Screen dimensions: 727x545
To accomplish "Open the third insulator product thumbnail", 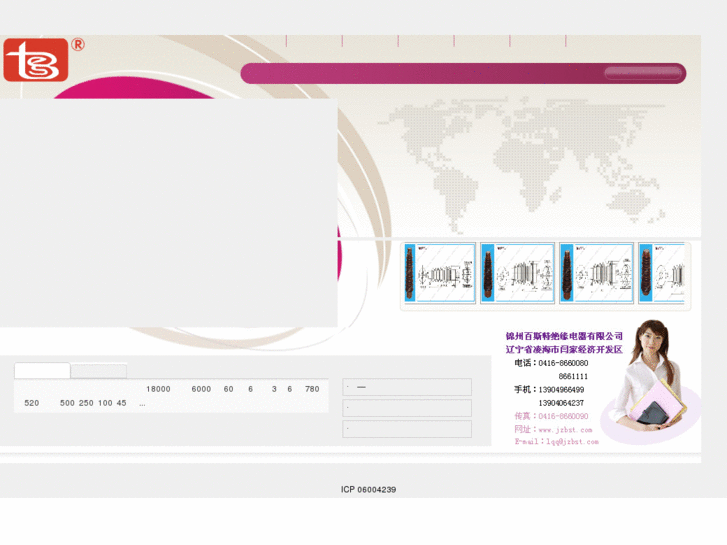I will pyautogui.click(x=596, y=273).
